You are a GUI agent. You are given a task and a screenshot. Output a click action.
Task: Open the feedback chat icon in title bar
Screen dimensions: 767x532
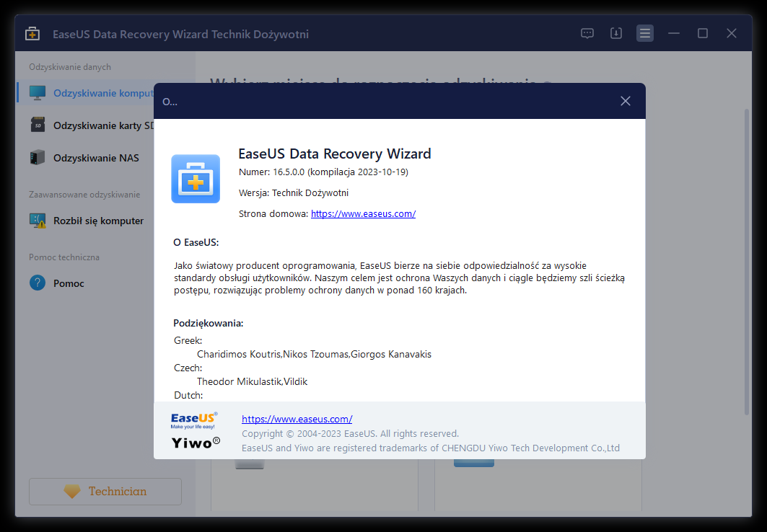click(587, 33)
